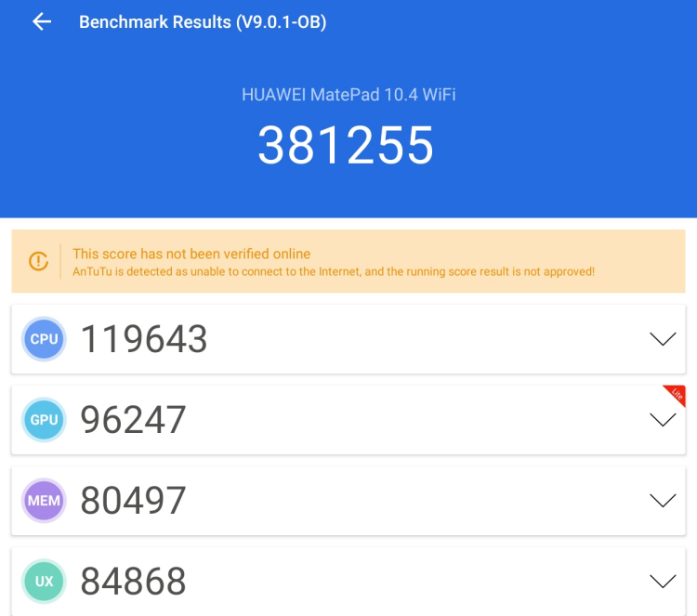Tap the HUAWEI MatePad 10.4 WiFi label
Viewport: 697px width, 616px height.
[348, 95]
